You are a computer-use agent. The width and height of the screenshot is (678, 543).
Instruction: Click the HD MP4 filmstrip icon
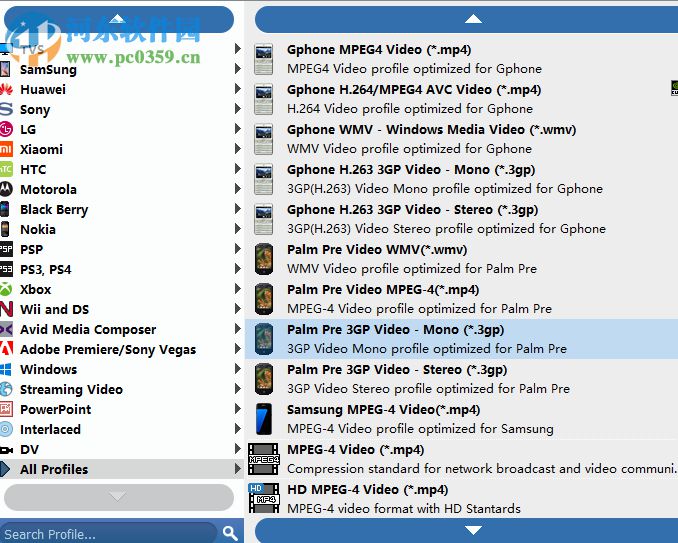tap(264, 498)
